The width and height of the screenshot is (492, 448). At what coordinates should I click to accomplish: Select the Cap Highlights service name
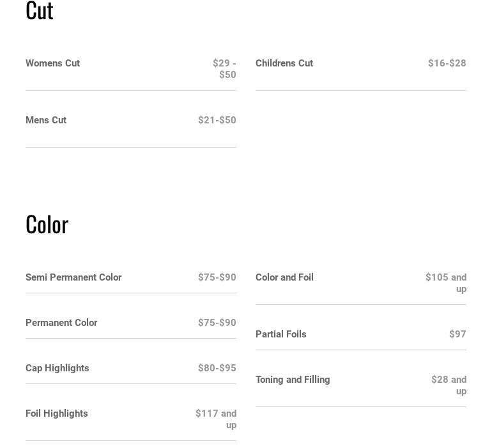point(58,368)
